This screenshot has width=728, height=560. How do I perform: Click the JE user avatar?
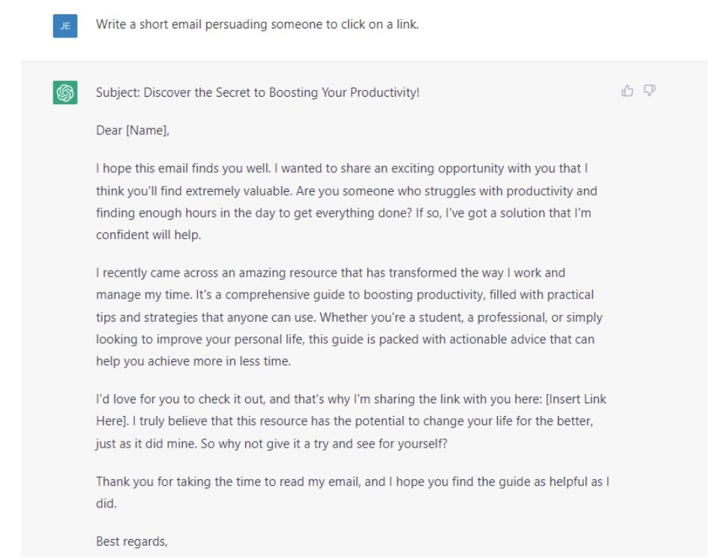coord(65,26)
